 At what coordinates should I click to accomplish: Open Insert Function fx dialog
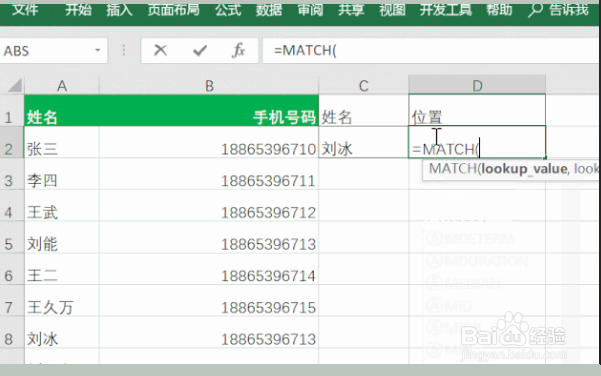pos(238,50)
